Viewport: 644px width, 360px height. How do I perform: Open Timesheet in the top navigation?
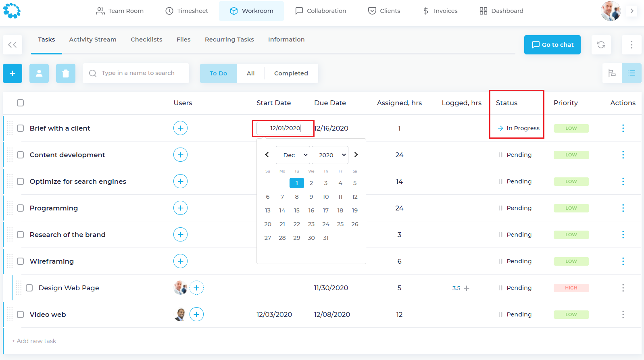[x=187, y=11]
